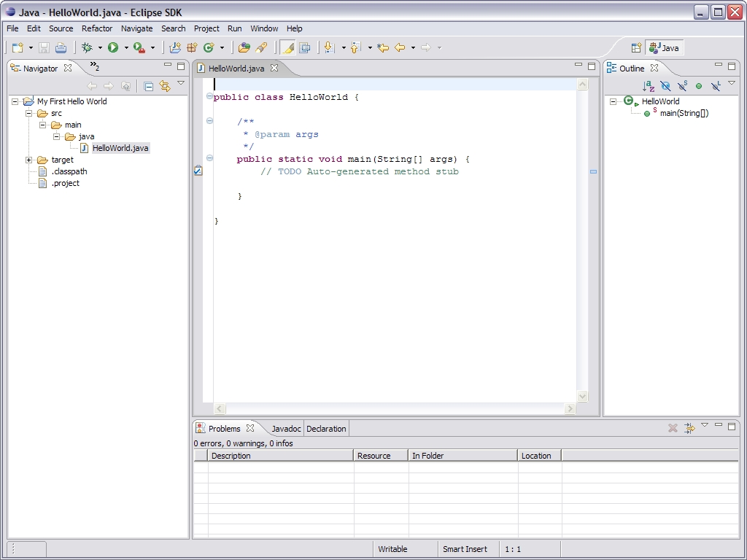Viewport: 747px width, 560px height.
Task: Click the Problems view Filters icon
Action: point(689,428)
